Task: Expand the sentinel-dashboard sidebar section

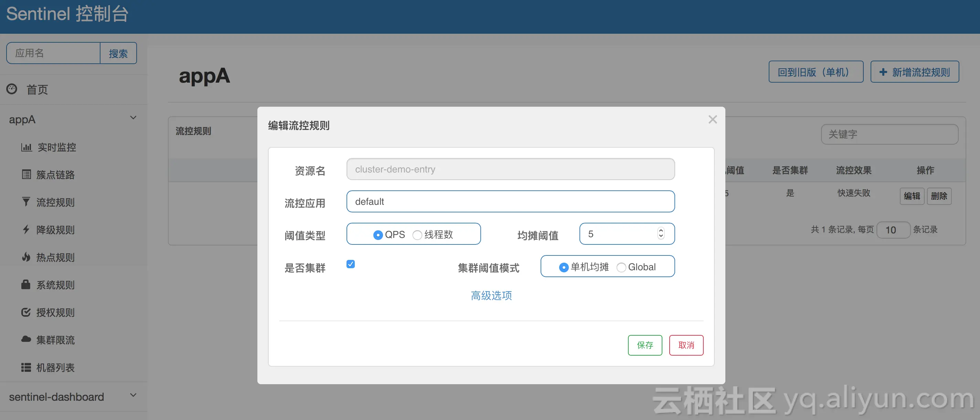Action: coord(133,395)
